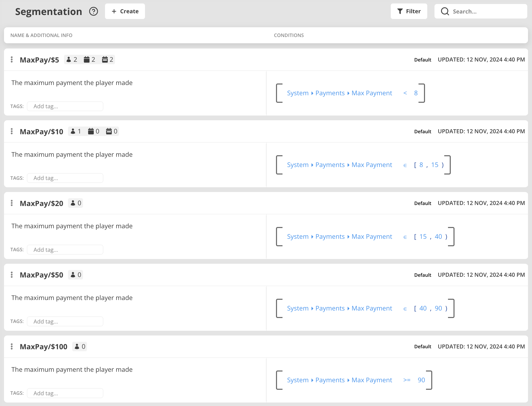The height and width of the screenshot is (406, 532).
Task: Open the MaxPay/$10 segment title
Action: click(x=41, y=132)
